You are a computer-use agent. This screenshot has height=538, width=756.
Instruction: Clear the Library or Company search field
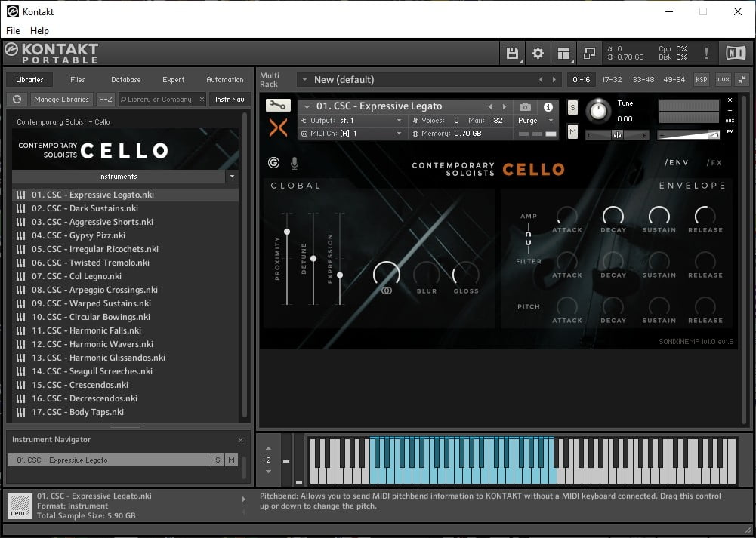click(202, 99)
